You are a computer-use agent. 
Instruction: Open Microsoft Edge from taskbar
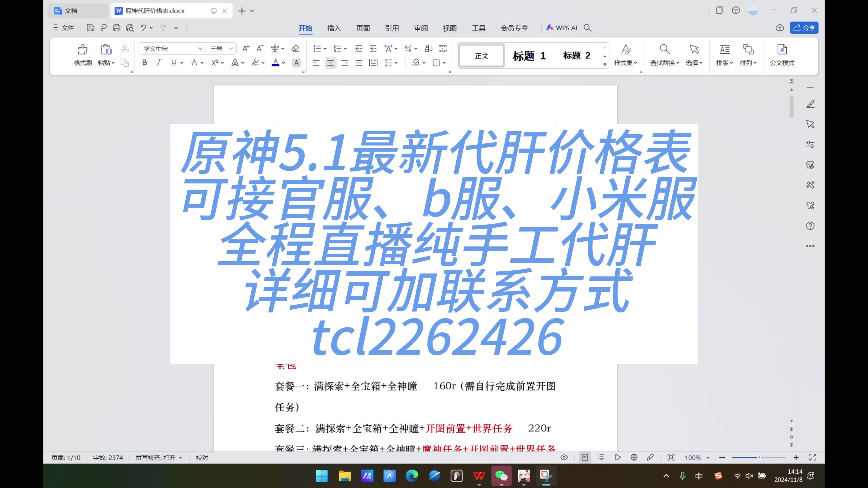coord(412,476)
